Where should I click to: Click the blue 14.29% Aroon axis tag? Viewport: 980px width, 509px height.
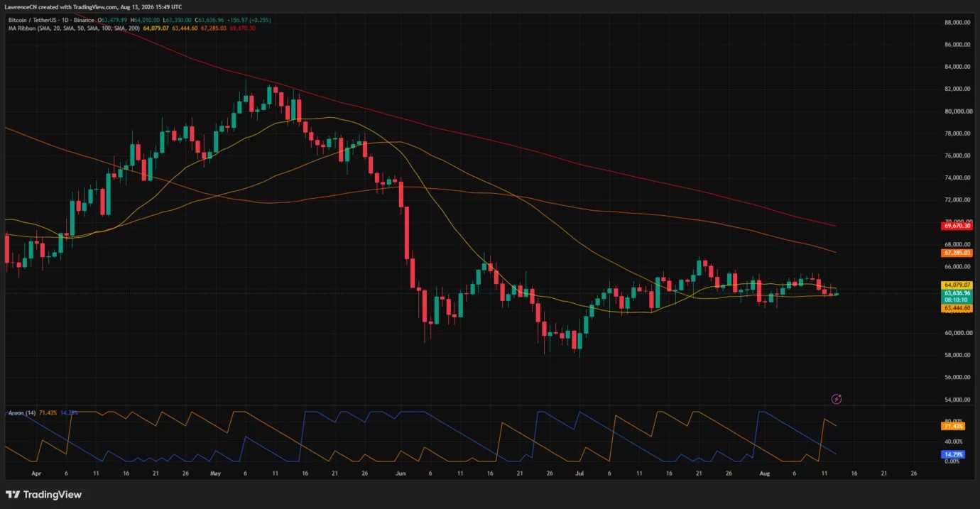click(x=953, y=454)
